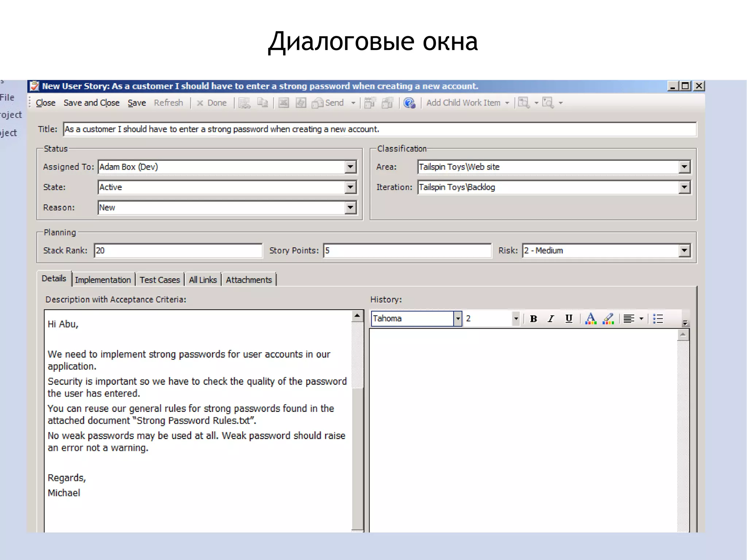Image resolution: width=747 pixels, height=560 pixels.
Task: Click first work item hierarchy icon after Send
Action: pos(370,103)
